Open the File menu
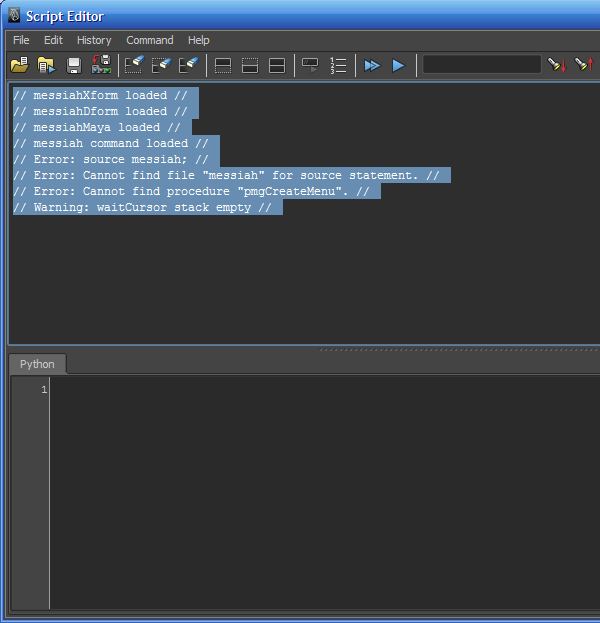 pos(21,40)
